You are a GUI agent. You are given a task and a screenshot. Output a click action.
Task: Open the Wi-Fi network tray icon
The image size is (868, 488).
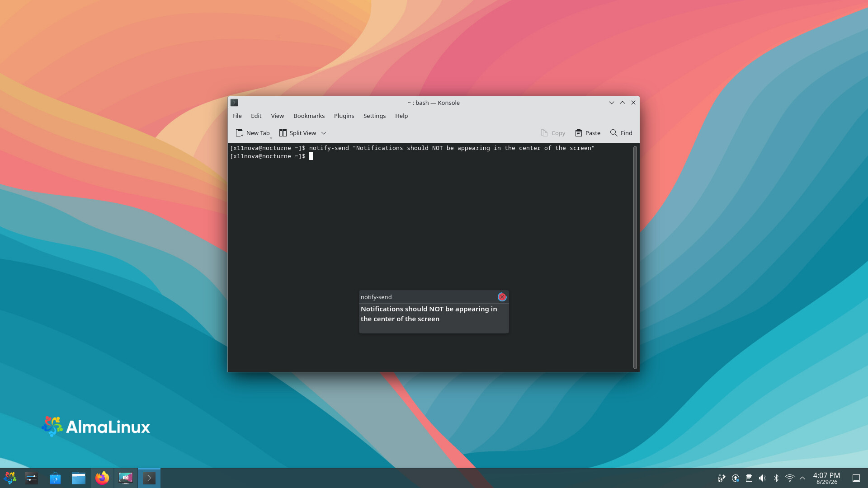[790, 478]
